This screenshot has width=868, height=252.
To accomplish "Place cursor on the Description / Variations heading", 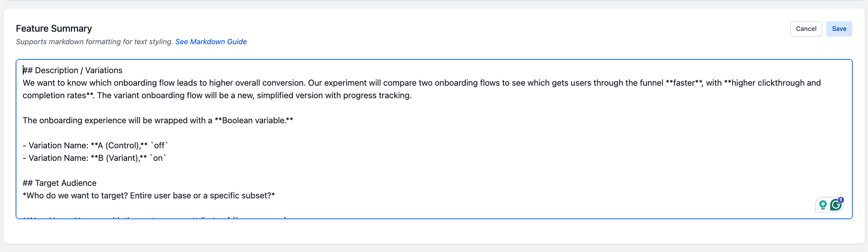I will pos(73,70).
